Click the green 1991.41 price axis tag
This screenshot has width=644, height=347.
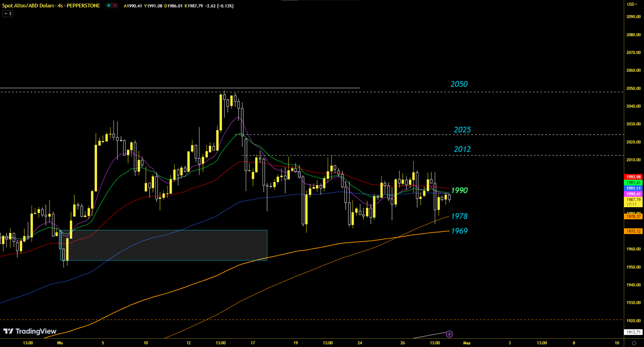(x=633, y=183)
